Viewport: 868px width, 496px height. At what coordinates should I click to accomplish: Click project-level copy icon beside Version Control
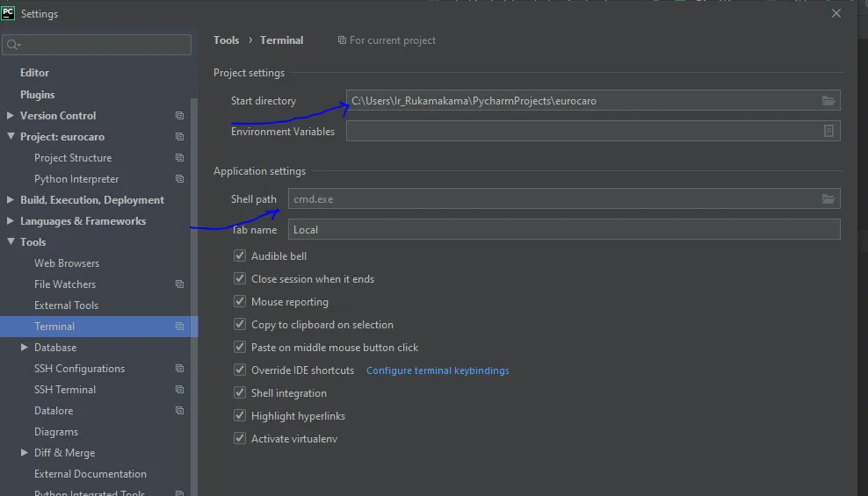click(179, 116)
